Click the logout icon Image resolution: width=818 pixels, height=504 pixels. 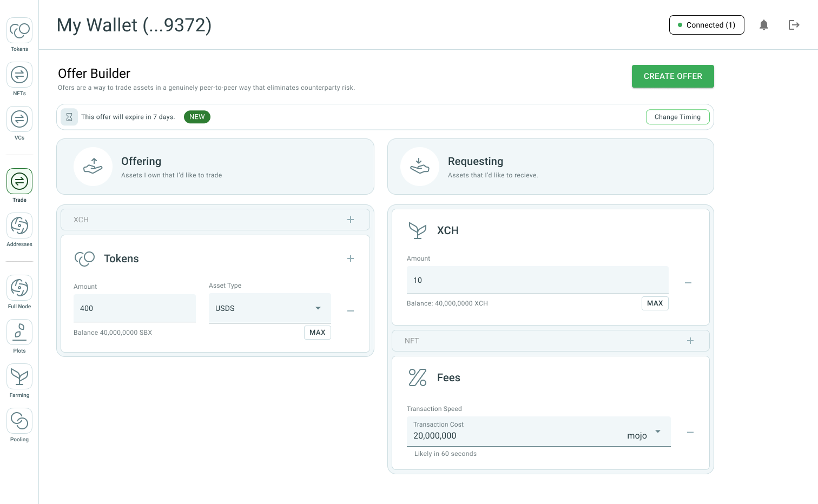[794, 25]
